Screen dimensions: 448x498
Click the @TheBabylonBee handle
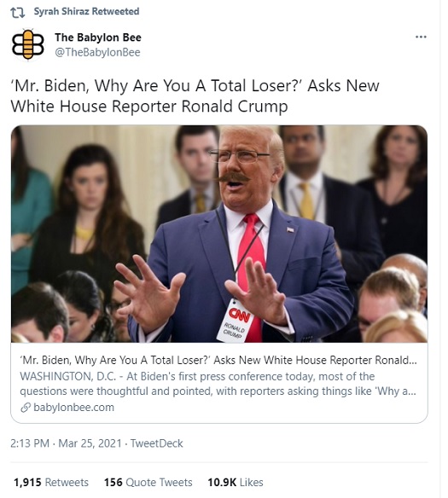click(x=97, y=52)
